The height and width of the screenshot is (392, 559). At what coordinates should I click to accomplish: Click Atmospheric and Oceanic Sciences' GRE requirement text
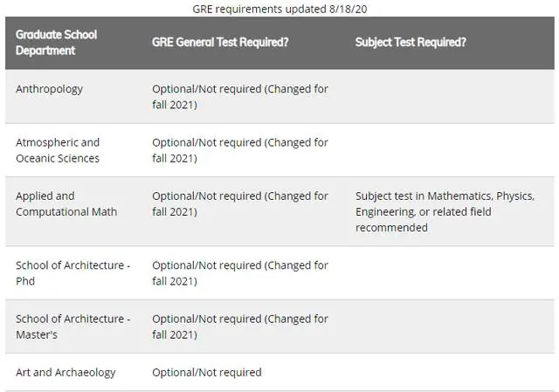point(240,150)
